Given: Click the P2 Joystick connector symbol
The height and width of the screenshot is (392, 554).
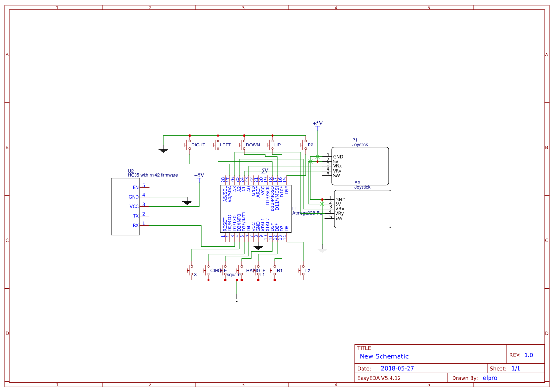Looking at the screenshot, I should tap(363, 209).
